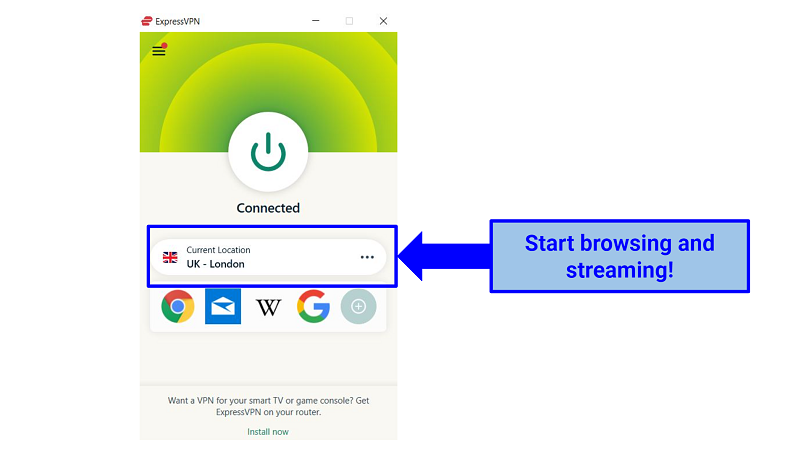806x453 pixels.
Task: Select the Current Location UK - London bar
Action: pyautogui.click(x=260, y=257)
